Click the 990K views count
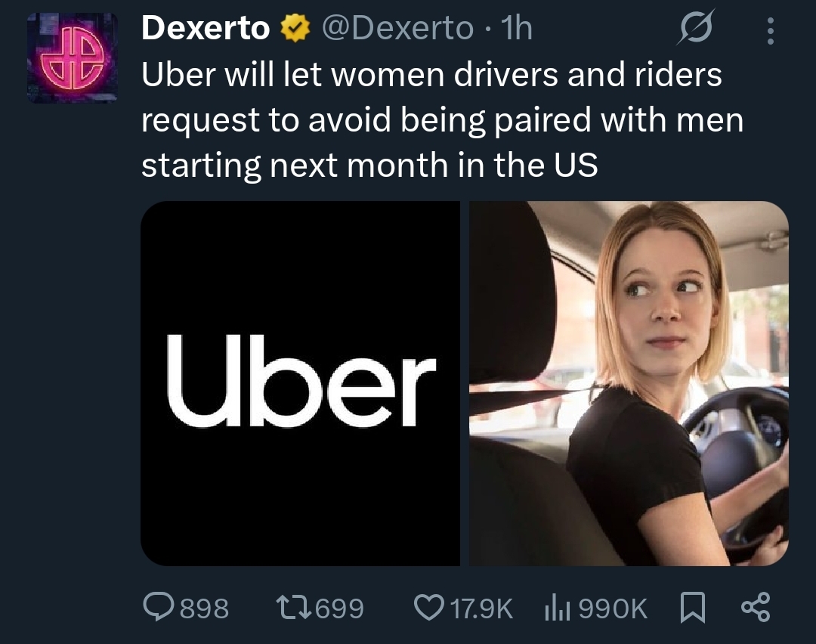This screenshot has height=644, width=816. [613, 608]
